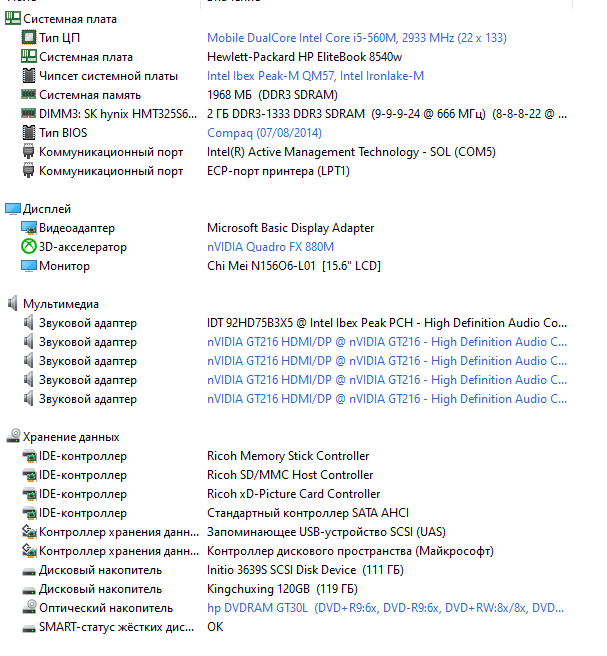This screenshot has height=656, width=607.
Task: Click the monitor icon of the Дисплей section
Action: pyautogui.click(x=13, y=208)
